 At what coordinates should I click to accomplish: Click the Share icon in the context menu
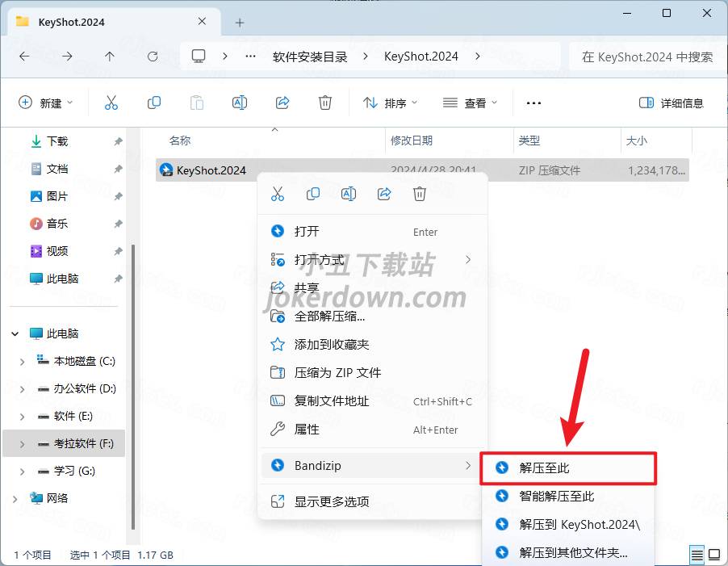(x=384, y=194)
